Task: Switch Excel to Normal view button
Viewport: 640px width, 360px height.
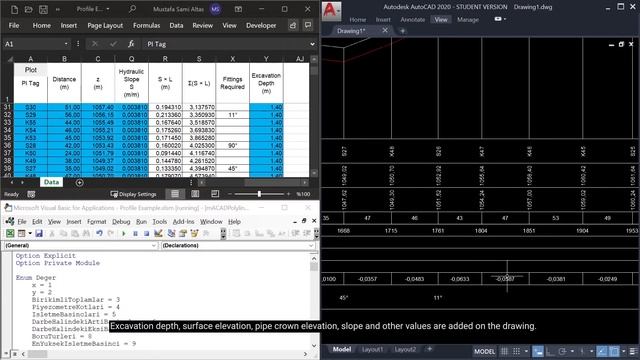Action: [175, 194]
